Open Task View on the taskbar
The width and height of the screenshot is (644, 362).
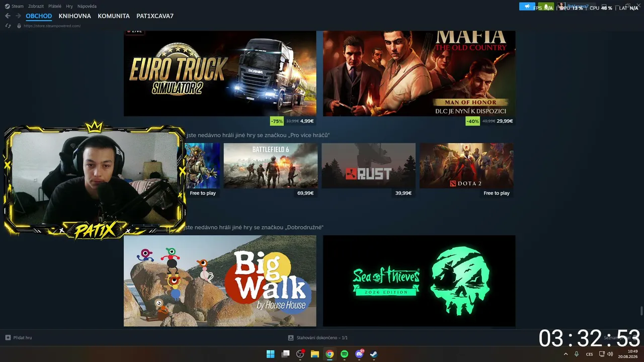286,354
